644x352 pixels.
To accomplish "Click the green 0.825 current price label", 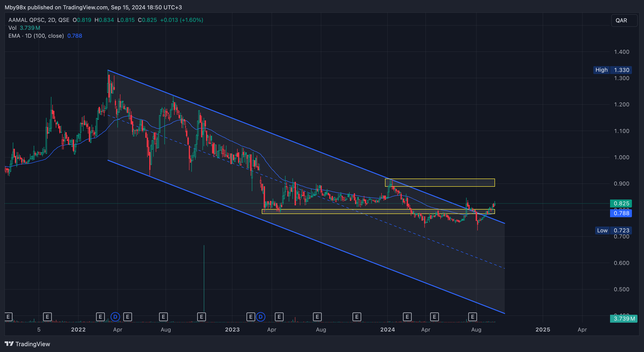I will (621, 203).
